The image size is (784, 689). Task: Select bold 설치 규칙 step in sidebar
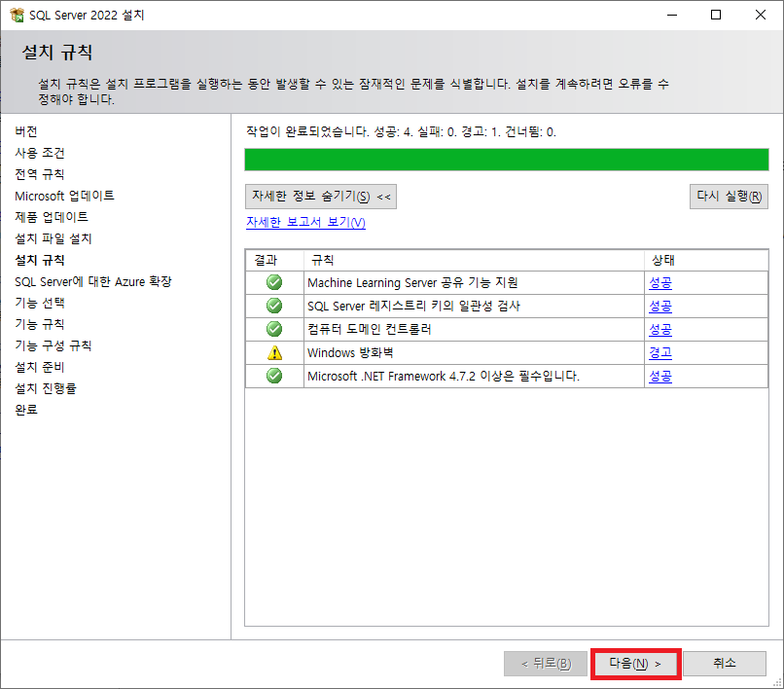pyautogui.click(x=40, y=260)
